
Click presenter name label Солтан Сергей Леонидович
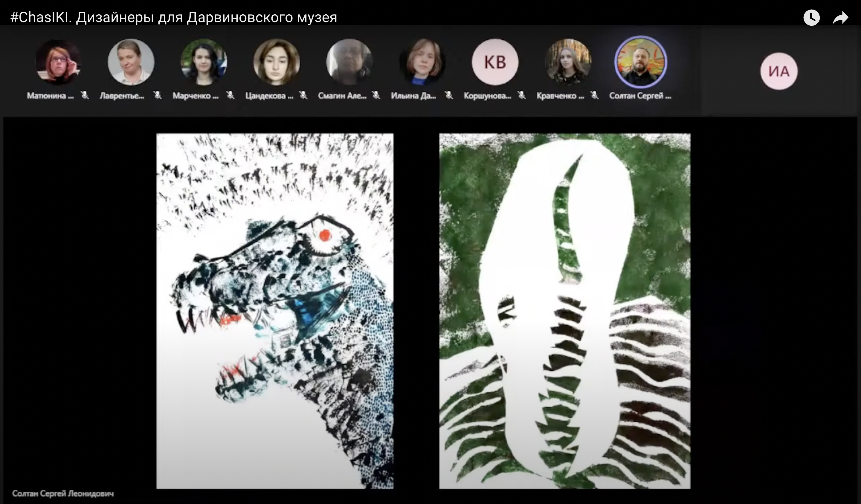(63, 494)
